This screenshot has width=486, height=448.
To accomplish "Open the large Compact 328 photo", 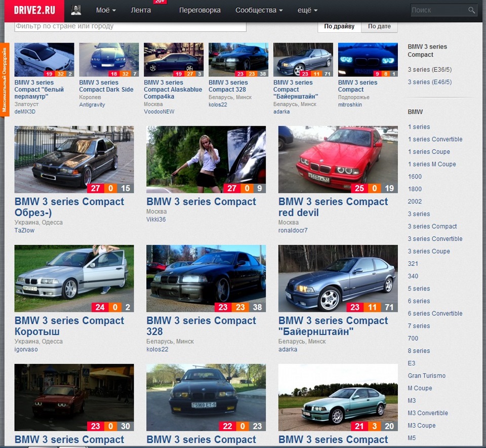I will pos(206,278).
